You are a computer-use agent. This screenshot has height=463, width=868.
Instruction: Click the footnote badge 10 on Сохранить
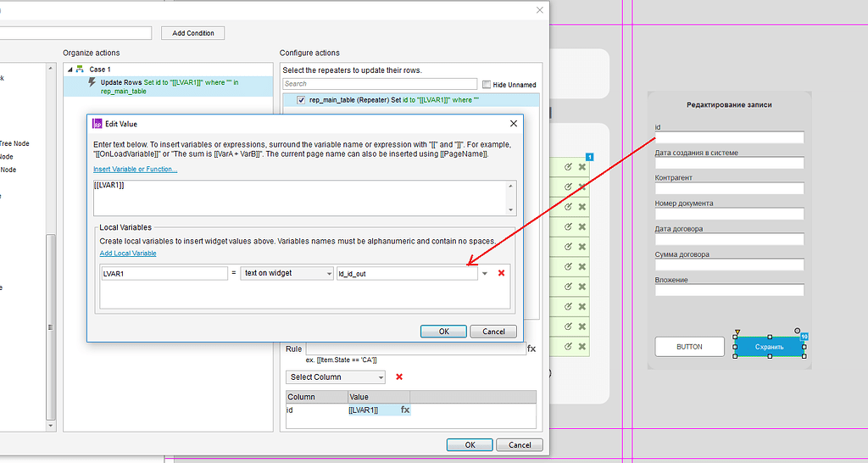point(804,336)
